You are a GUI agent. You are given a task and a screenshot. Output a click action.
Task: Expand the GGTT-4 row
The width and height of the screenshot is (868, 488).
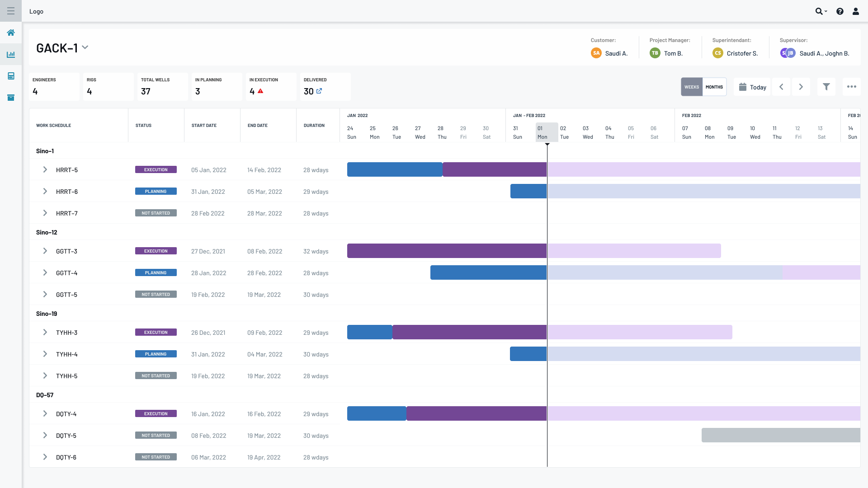pyautogui.click(x=45, y=272)
